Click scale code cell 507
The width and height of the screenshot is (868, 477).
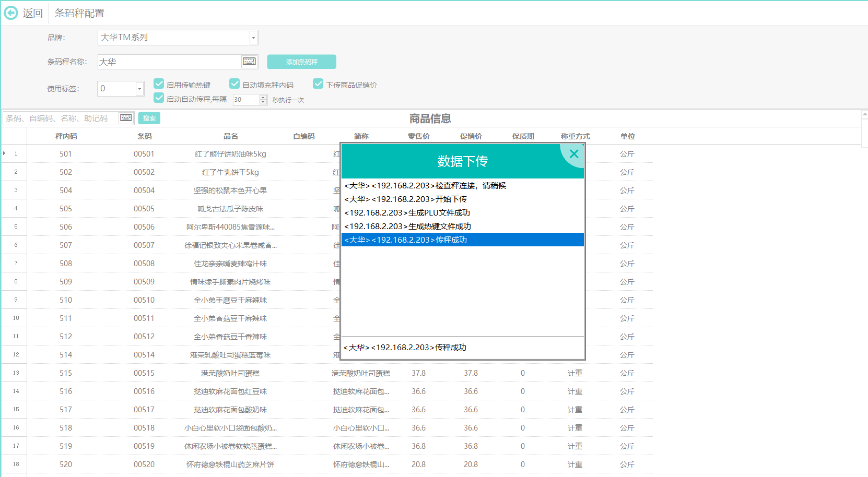tap(66, 245)
